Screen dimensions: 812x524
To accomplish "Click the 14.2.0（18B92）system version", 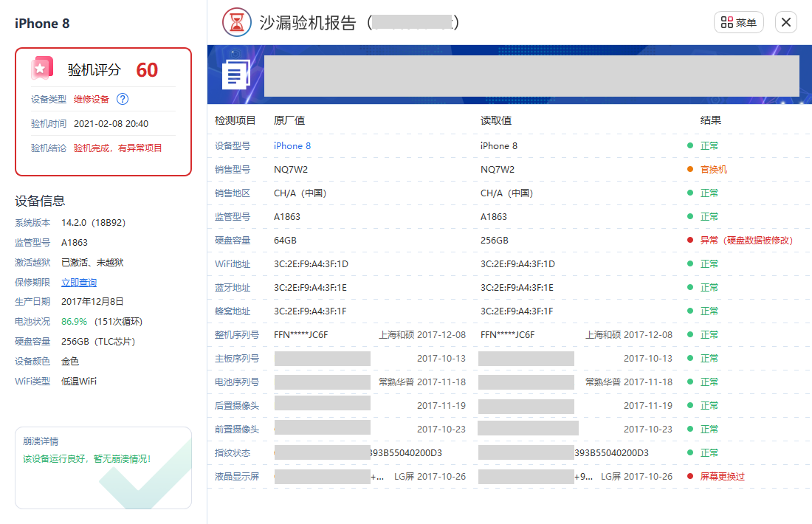I will click(x=93, y=223).
